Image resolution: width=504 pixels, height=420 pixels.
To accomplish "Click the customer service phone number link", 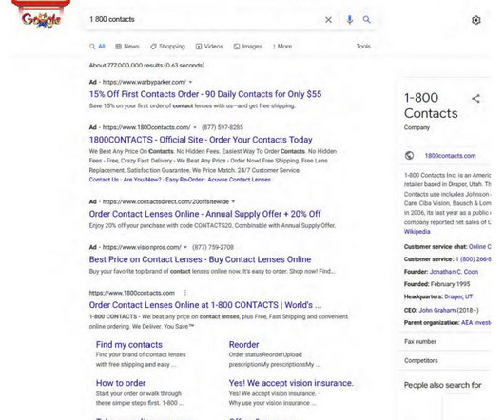I will click(474, 259).
